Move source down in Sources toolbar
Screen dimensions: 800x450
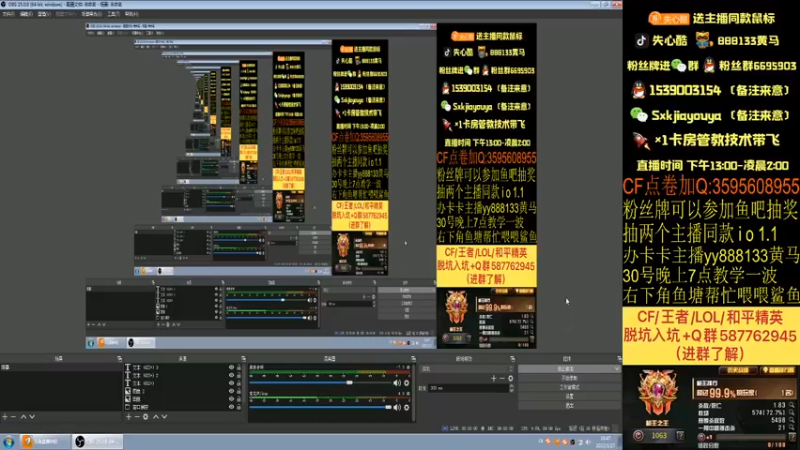pyautogui.click(x=164, y=417)
